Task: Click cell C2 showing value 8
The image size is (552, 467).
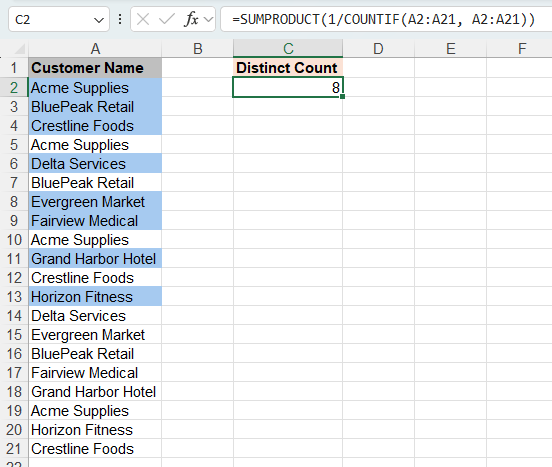Action: (x=288, y=88)
